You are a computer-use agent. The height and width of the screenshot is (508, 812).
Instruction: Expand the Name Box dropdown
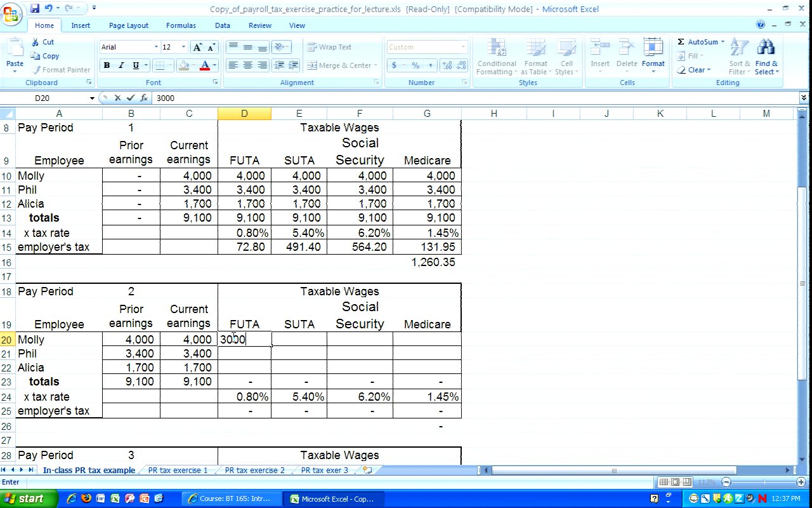tap(92, 98)
